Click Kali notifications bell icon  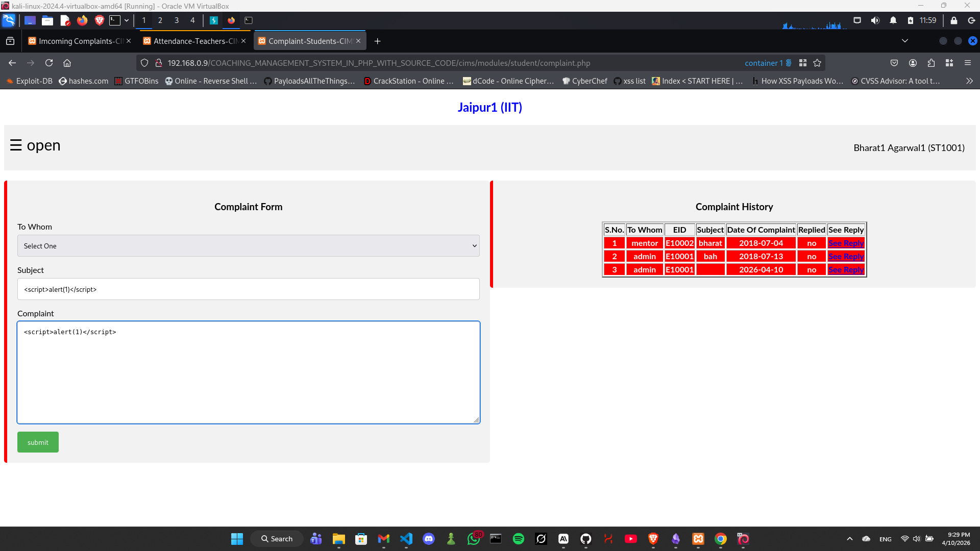click(x=893, y=20)
